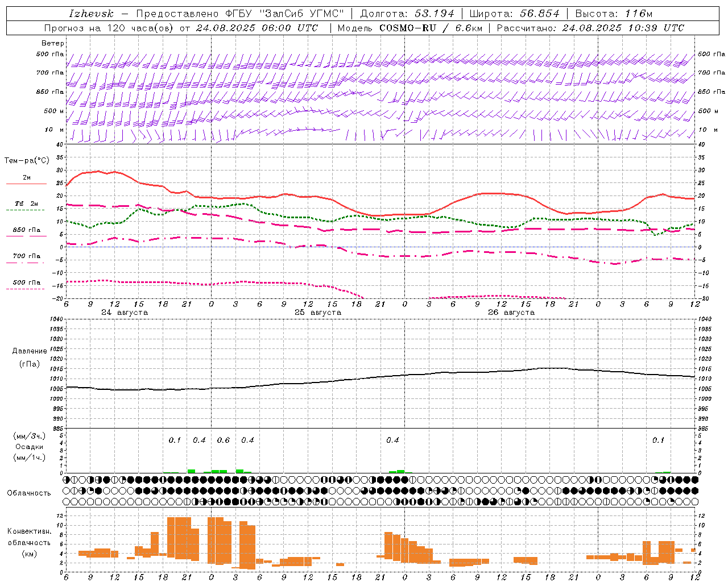Click the 'Облачность' cloud cover label

[29, 493]
